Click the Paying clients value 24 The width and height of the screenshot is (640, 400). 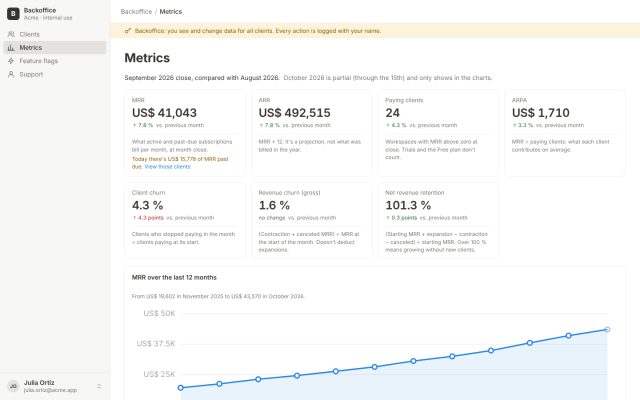[x=392, y=113]
